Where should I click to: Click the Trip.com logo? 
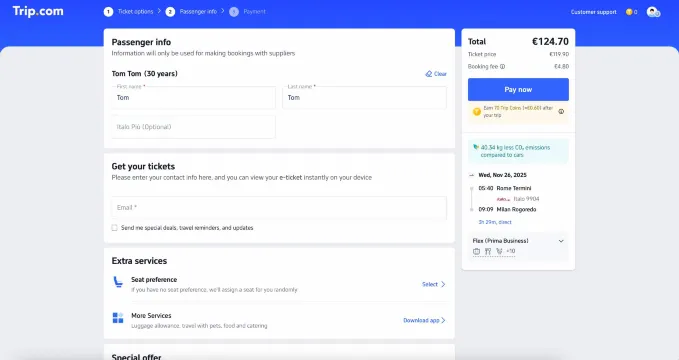[x=38, y=11]
